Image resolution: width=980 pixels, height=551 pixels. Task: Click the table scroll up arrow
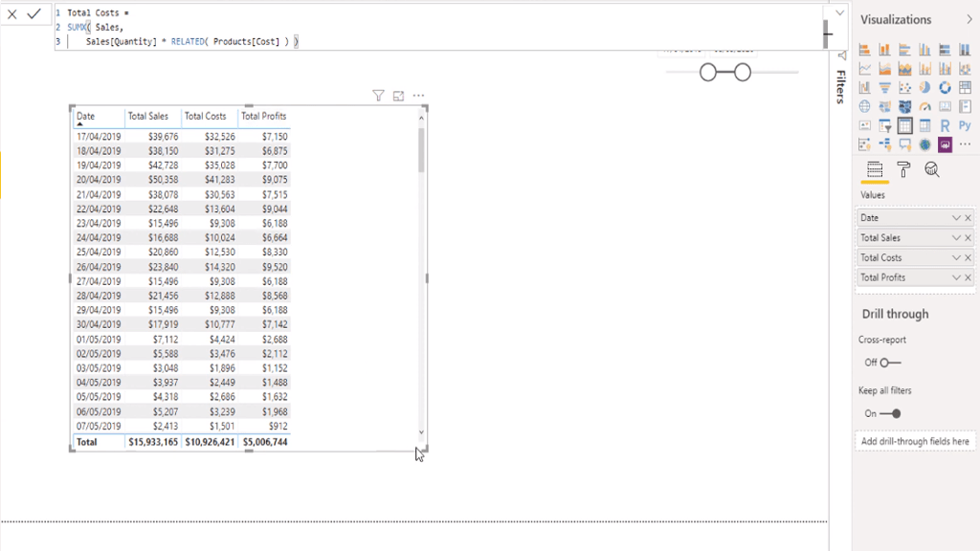[421, 118]
